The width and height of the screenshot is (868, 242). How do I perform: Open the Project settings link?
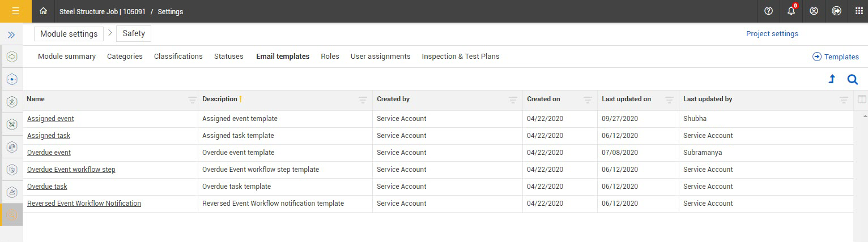(772, 34)
